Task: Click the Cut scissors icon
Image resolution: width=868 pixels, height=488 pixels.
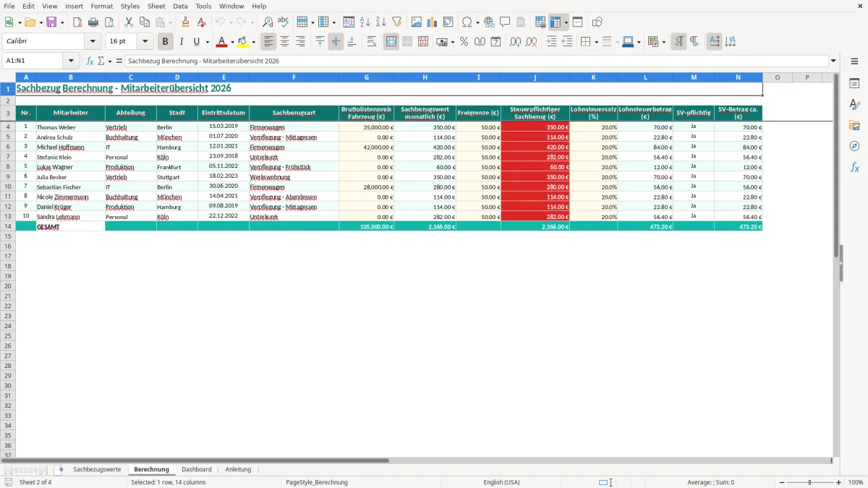Action: pyautogui.click(x=128, y=22)
